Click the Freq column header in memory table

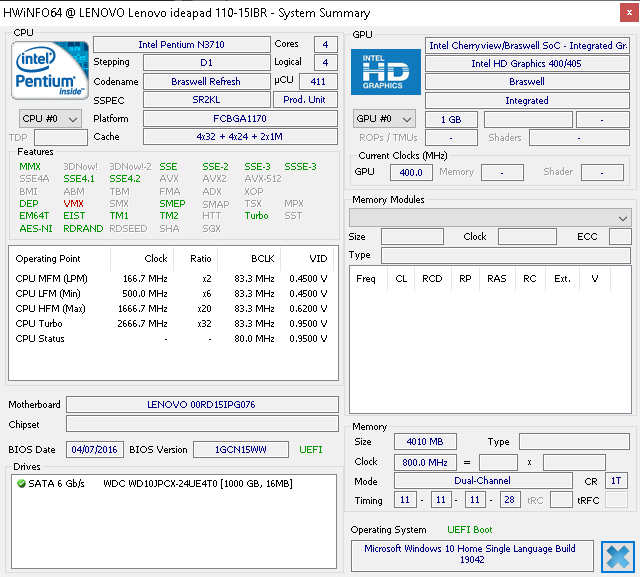tap(366, 279)
